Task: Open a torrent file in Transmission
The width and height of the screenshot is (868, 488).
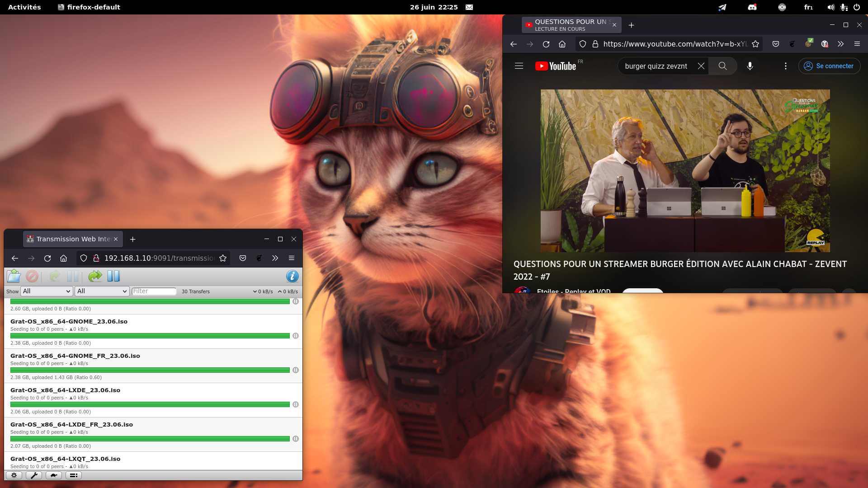Action: pos(14,276)
